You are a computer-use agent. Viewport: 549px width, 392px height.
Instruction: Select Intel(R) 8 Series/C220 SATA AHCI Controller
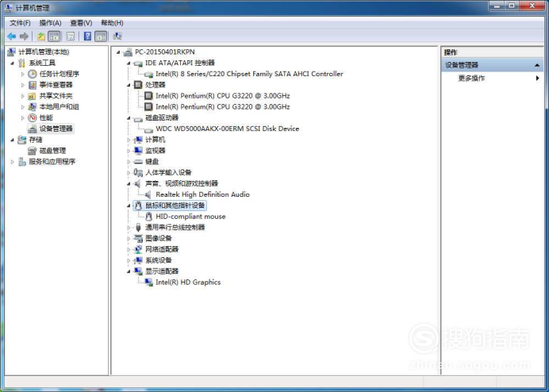click(x=249, y=74)
